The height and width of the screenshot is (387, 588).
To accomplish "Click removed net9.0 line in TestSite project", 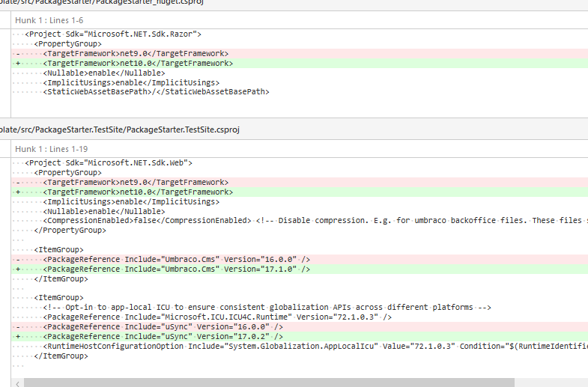I will coord(135,182).
